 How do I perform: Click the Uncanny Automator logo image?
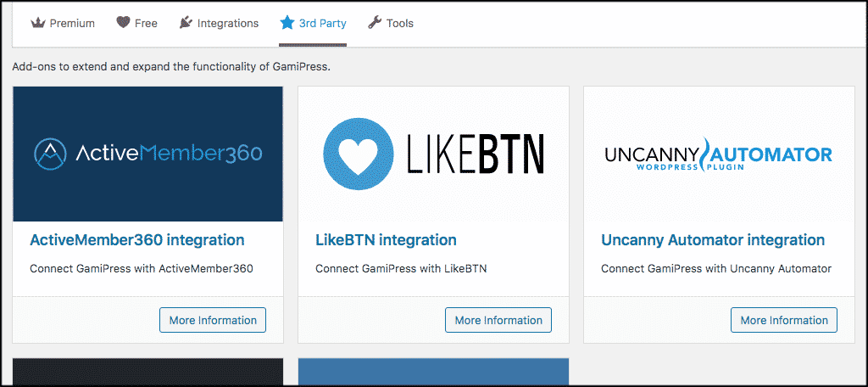coord(718,154)
